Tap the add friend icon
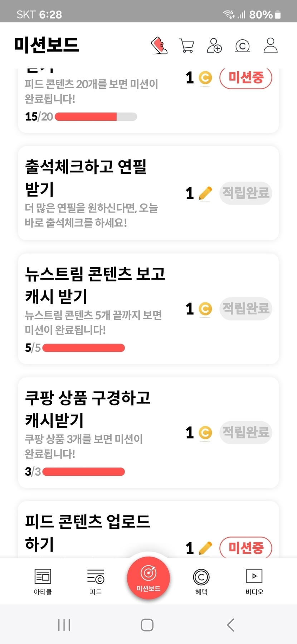 tap(214, 45)
